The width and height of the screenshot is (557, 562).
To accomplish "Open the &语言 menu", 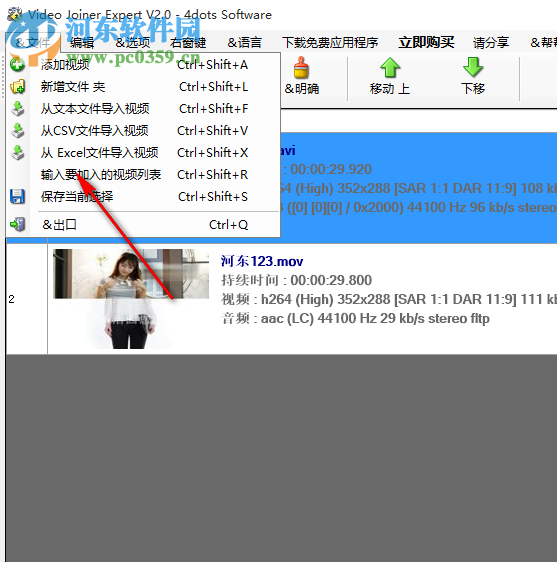I will [244, 43].
